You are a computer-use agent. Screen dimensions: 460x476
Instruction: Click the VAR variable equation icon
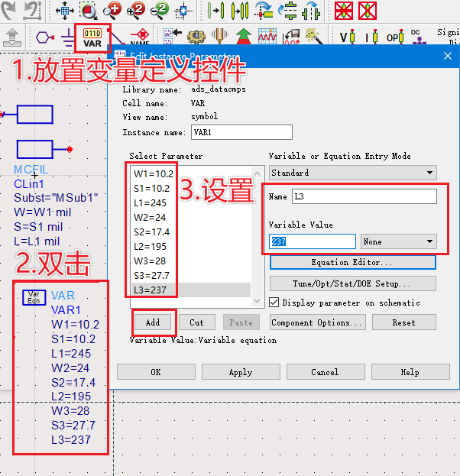[92, 38]
